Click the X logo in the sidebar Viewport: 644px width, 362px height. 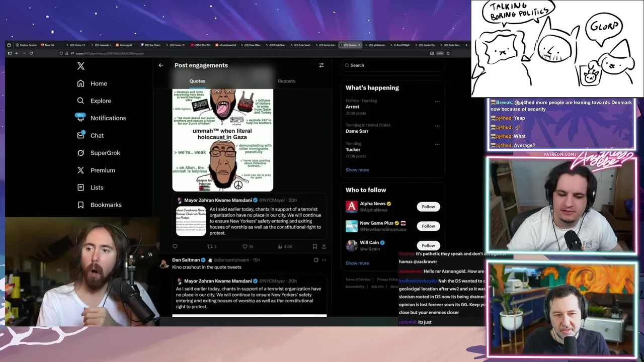[80, 66]
